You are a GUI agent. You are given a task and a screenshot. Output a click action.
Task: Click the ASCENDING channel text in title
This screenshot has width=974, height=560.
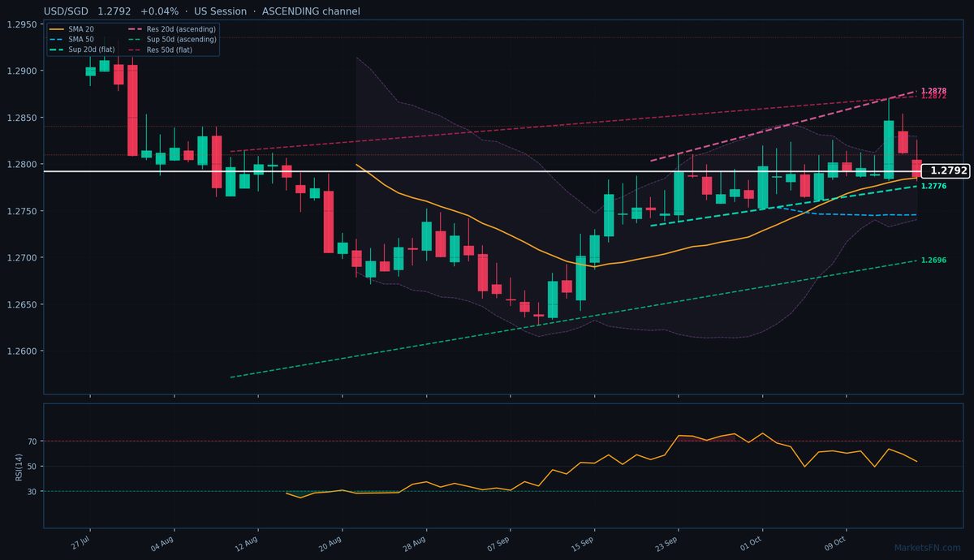312,11
